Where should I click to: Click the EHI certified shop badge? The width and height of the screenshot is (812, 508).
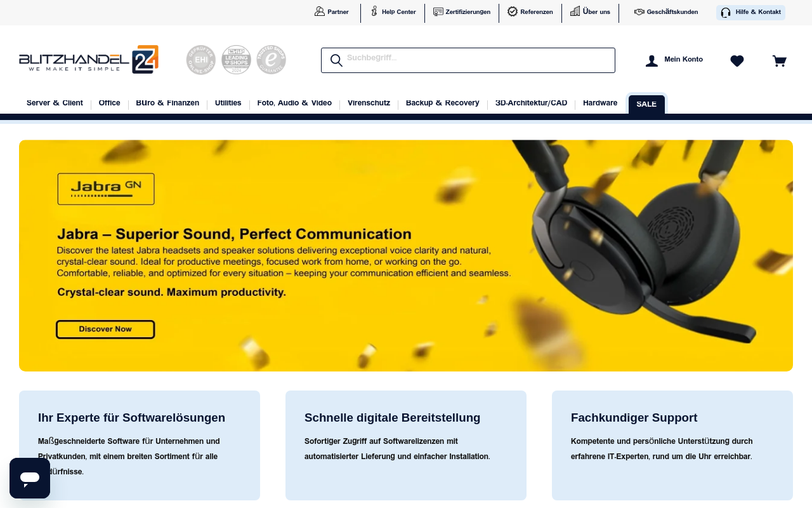pyautogui.click(x=200, y=60)
